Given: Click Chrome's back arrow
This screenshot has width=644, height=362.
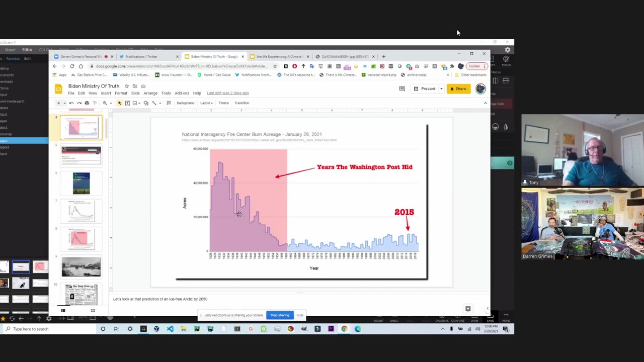Looking at the screenshot, I should pyautogui.click(x=54, y=66).
